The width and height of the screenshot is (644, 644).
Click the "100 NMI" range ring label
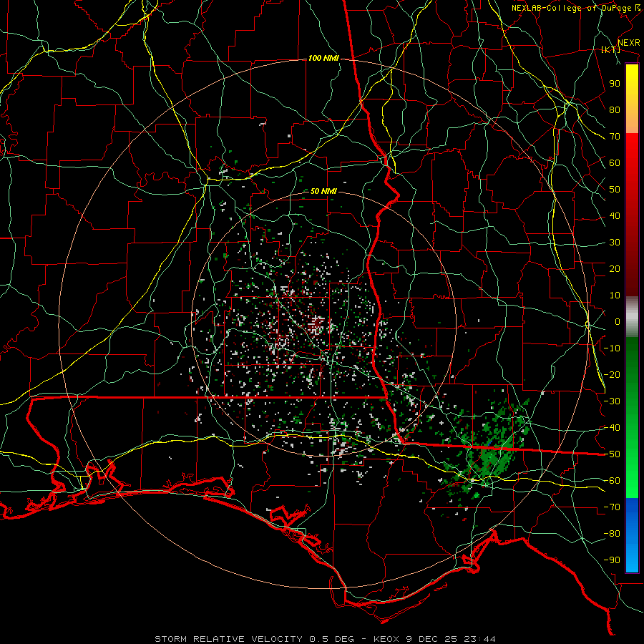(x=323, y=59)
